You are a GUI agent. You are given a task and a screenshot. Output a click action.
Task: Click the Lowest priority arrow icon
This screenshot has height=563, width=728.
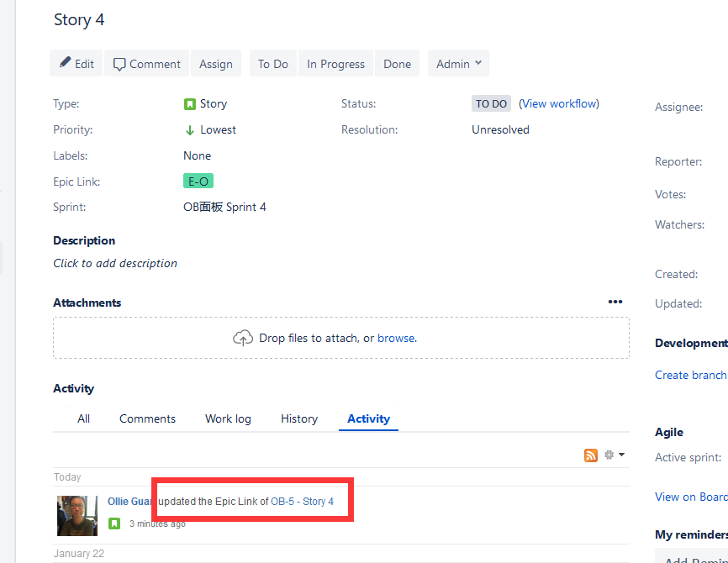pos(191,129)
